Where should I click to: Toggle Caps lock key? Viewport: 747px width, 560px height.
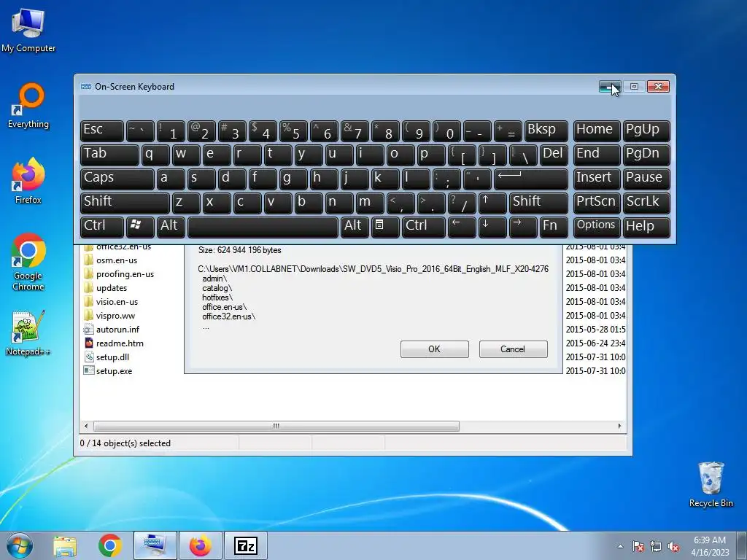point(117,179)
